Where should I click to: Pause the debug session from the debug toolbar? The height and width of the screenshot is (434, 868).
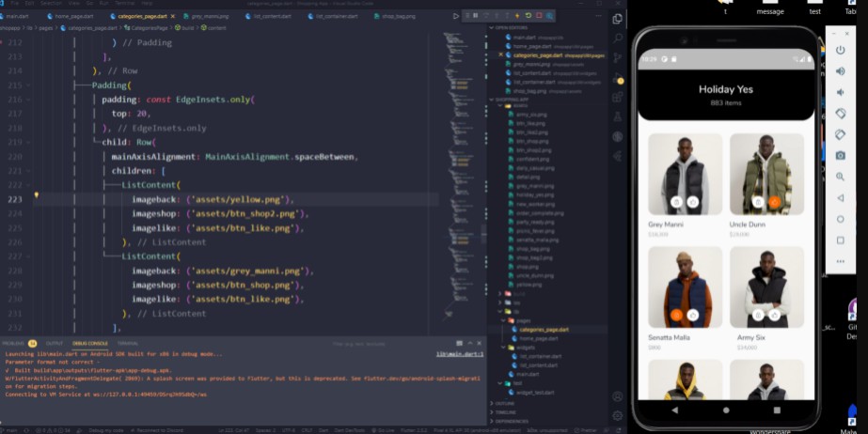tap(476, 15)
